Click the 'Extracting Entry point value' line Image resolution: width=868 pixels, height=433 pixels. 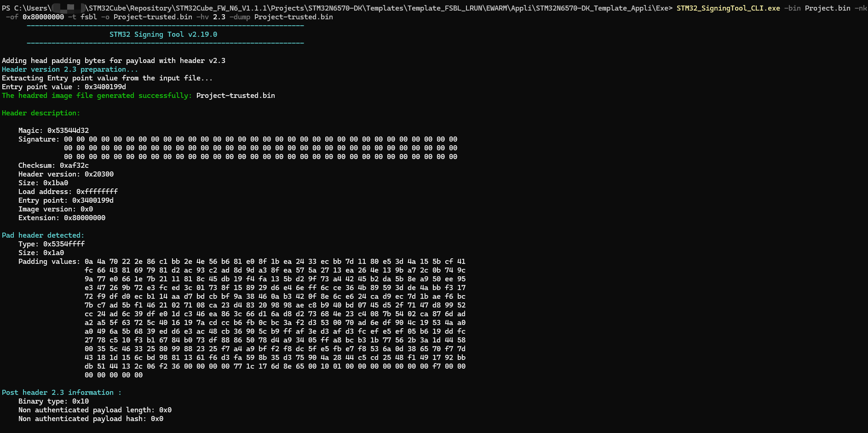tap(107, 78)
